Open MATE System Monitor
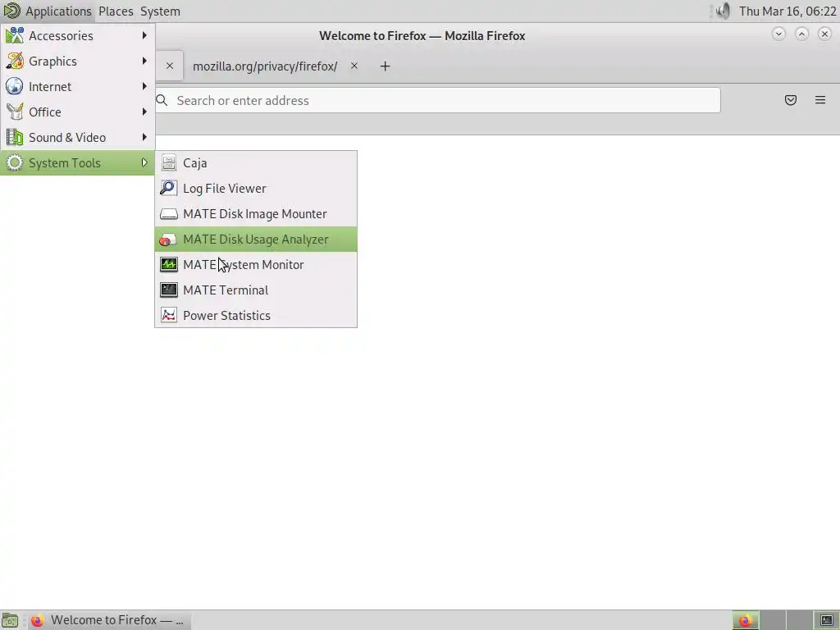The image size is (840, 630). click(256, 265)
